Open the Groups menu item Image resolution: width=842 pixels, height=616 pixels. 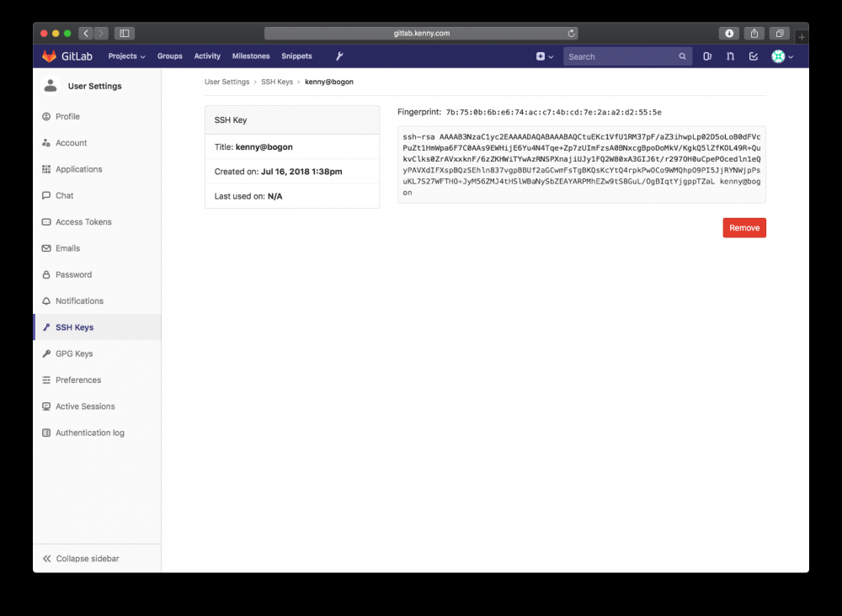click(170, 56)
